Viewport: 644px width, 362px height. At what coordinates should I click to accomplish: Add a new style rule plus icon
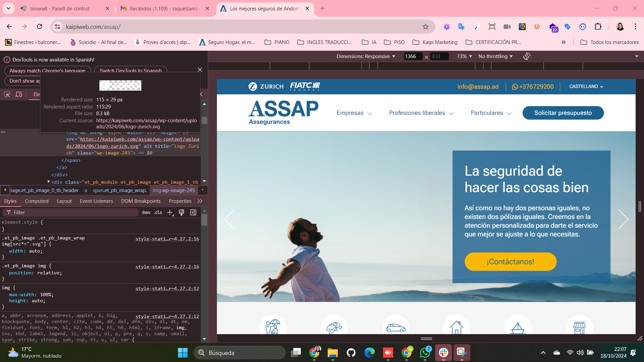click(x=170, y=213)
